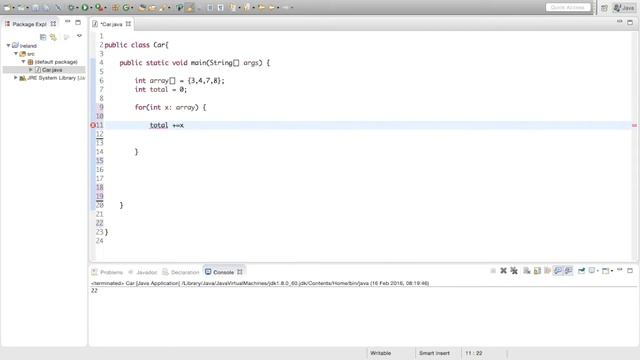Click the 'total' variable on line 11

(159, 125)
